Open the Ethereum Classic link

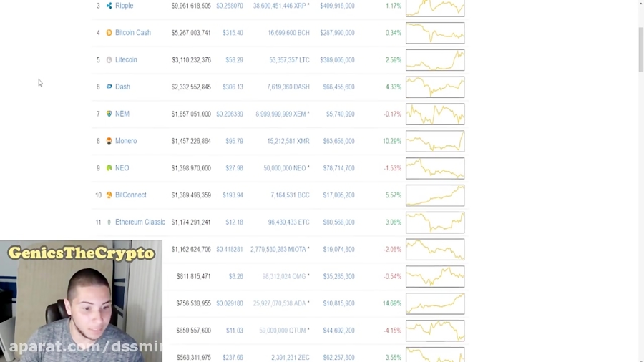click(x=140, y=222)
